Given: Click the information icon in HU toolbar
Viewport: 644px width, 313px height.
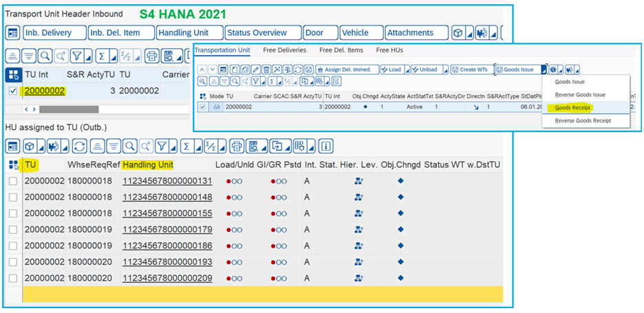Looking at the screenshot, I should click(325, 146).
